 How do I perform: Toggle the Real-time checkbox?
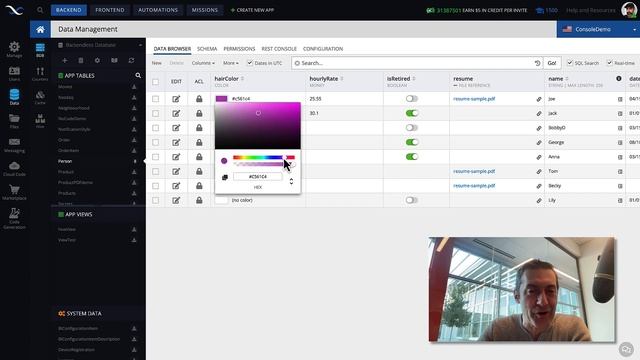click(x=609, y=63)
